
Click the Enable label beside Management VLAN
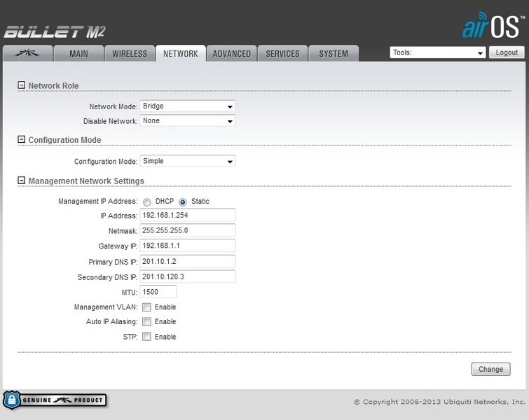(165, 307)
